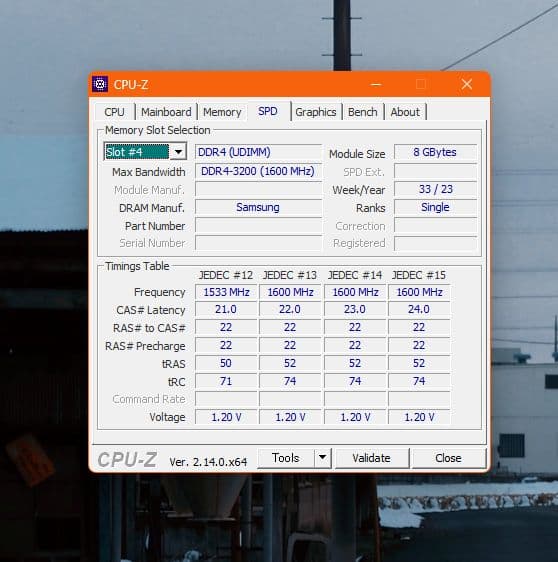Image resolution: width=558 pixels, height=562 pixels.
Task: Select the SPD tab
Action: coord(268,111)
